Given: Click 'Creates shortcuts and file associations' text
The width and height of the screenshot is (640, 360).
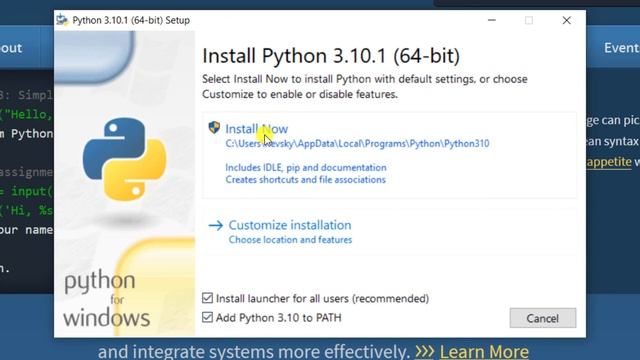Looking at the screenshot, I should pyautogui.click(x=305, y=180).
